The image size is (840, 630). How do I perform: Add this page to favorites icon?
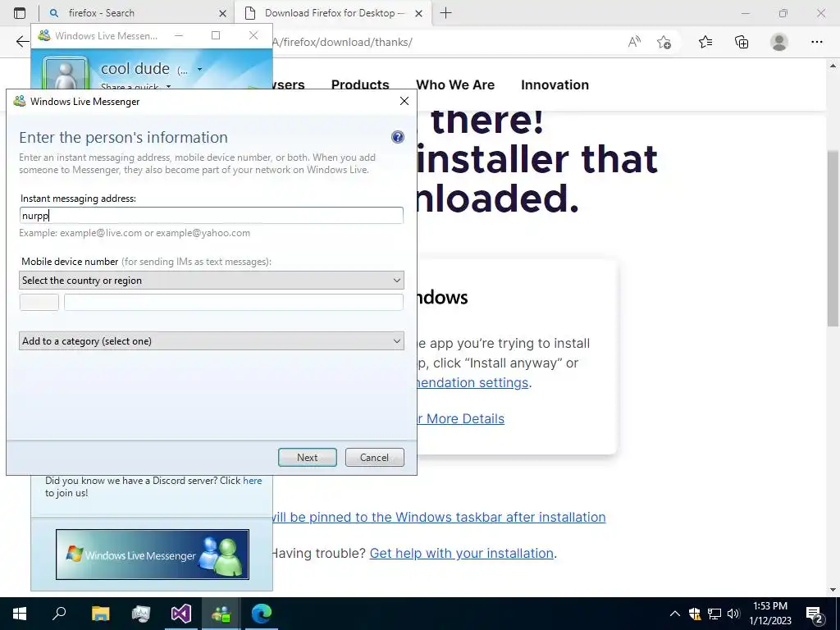coord(664,42)
